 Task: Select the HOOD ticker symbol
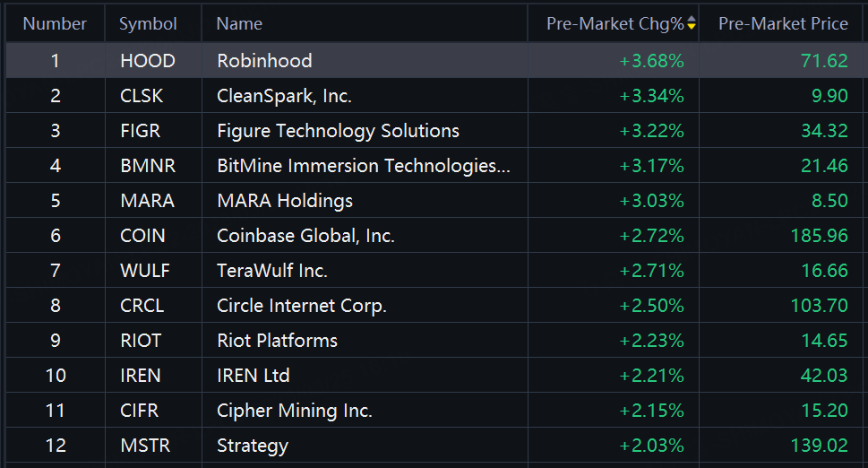click(x=148, y=61)
